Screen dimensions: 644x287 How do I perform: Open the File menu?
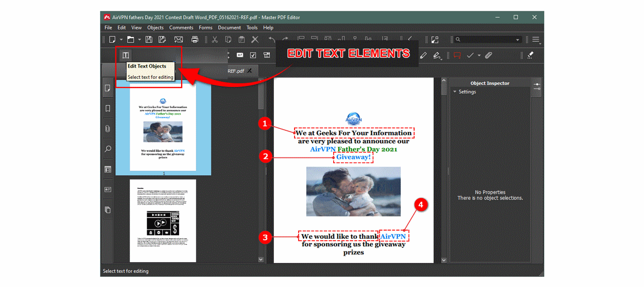[x=108, y=27]
